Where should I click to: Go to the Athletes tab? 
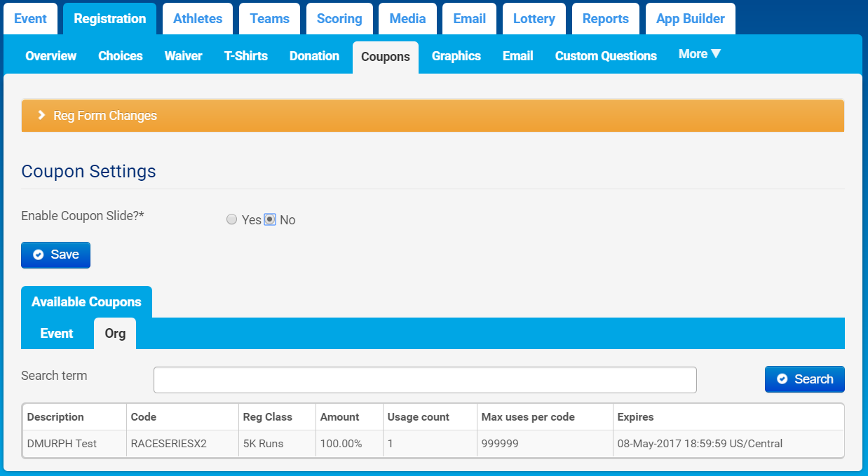(x=198, y=19)
